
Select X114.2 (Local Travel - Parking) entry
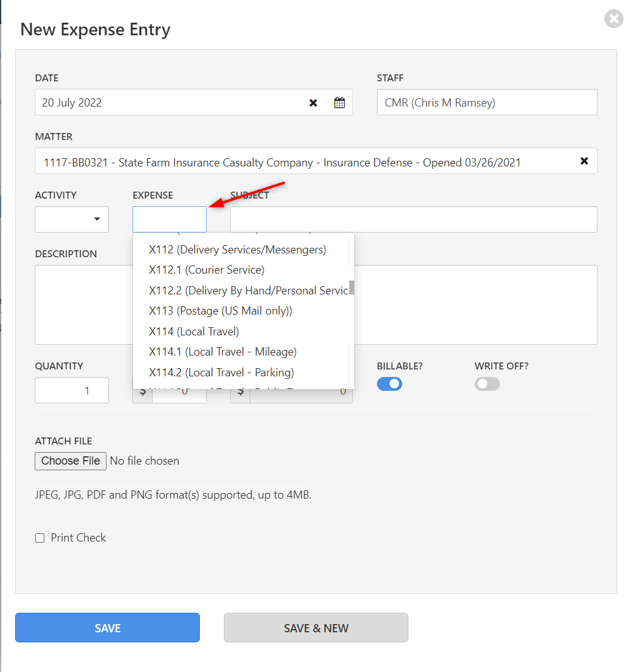221,373
